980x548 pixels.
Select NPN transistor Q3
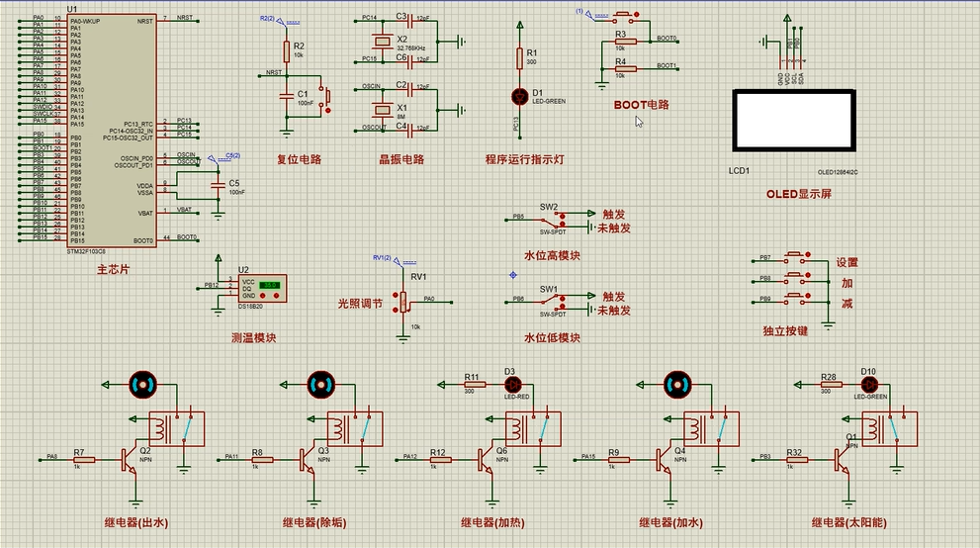(x=307, y=461)
